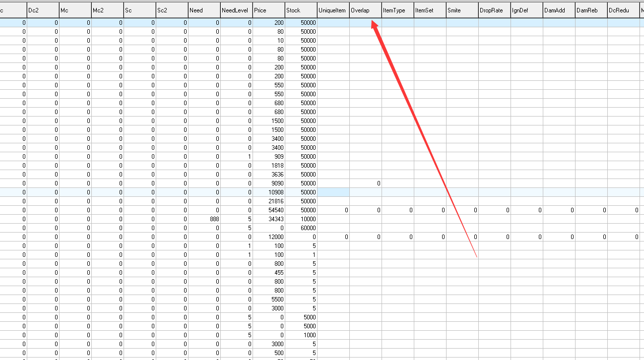Select the ItemSet column header

click(430, 10)
